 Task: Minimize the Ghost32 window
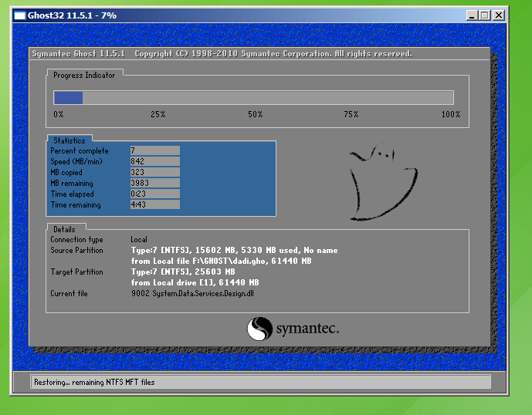click(472, 15)
